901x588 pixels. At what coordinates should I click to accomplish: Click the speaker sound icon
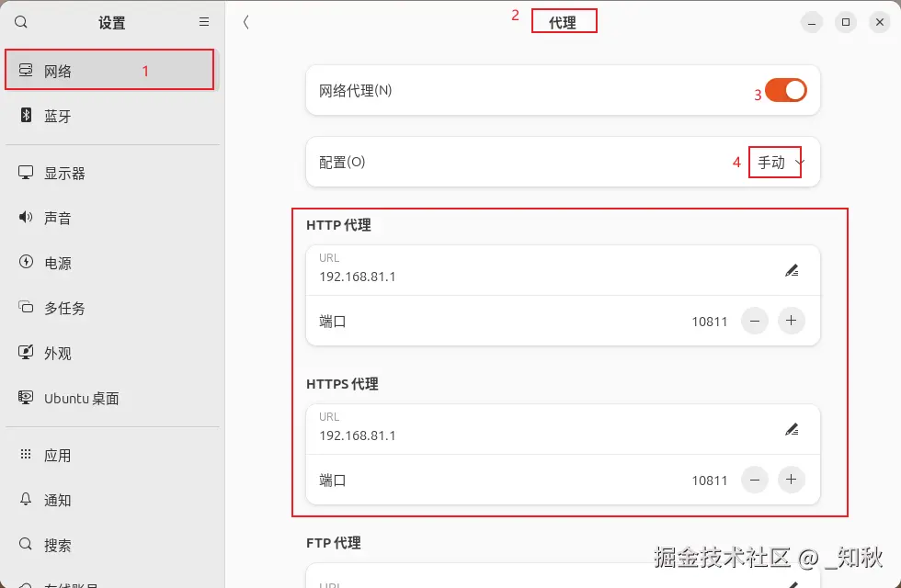pyautogui.click(x=26, y=217)
